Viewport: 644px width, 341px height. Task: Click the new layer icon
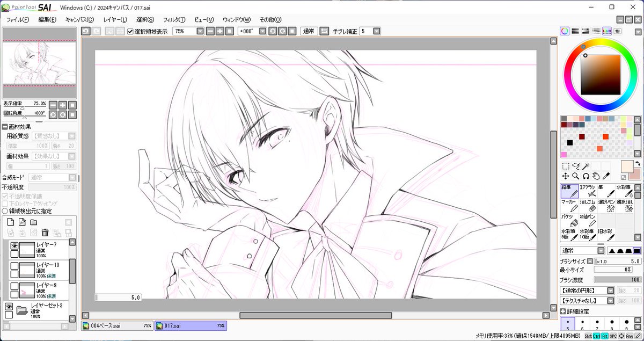[10, 222]
